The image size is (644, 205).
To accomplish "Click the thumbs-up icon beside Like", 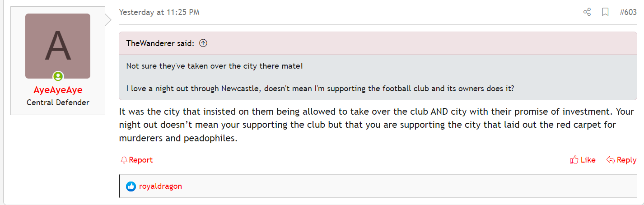I will click(574, 160).
